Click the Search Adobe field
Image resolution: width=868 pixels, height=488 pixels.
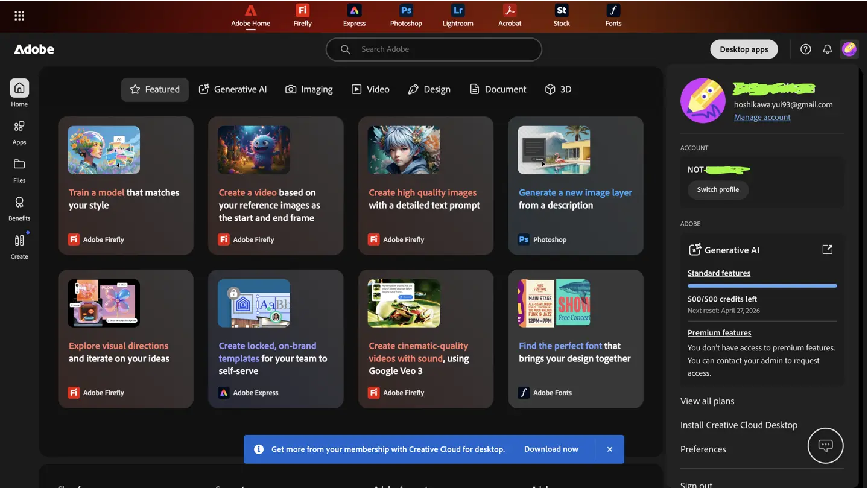point(434,49)
